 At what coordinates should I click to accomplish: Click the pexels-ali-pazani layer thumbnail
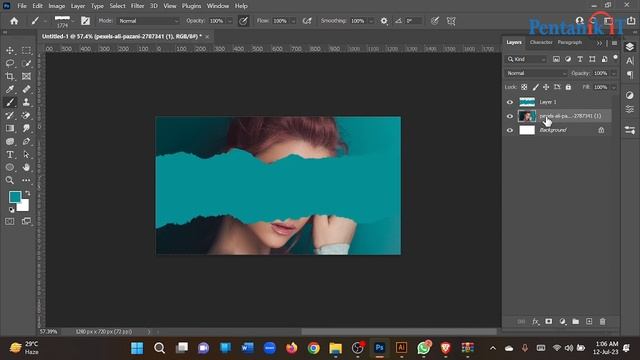click(527, 116)
